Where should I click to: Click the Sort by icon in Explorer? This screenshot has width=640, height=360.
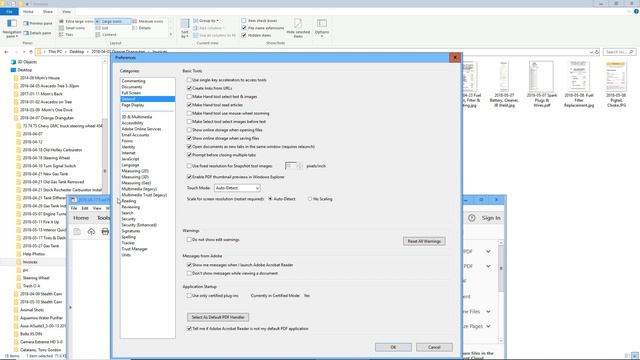185,28
